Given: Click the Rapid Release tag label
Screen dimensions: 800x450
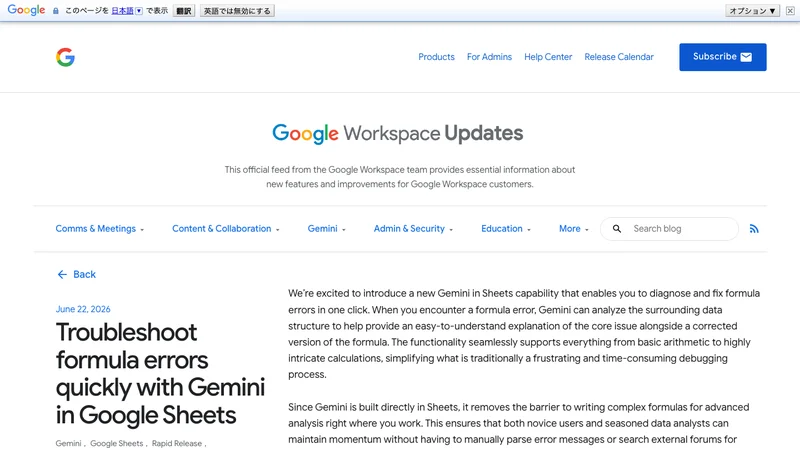Looking at the screenshot, I should (177, 443).
